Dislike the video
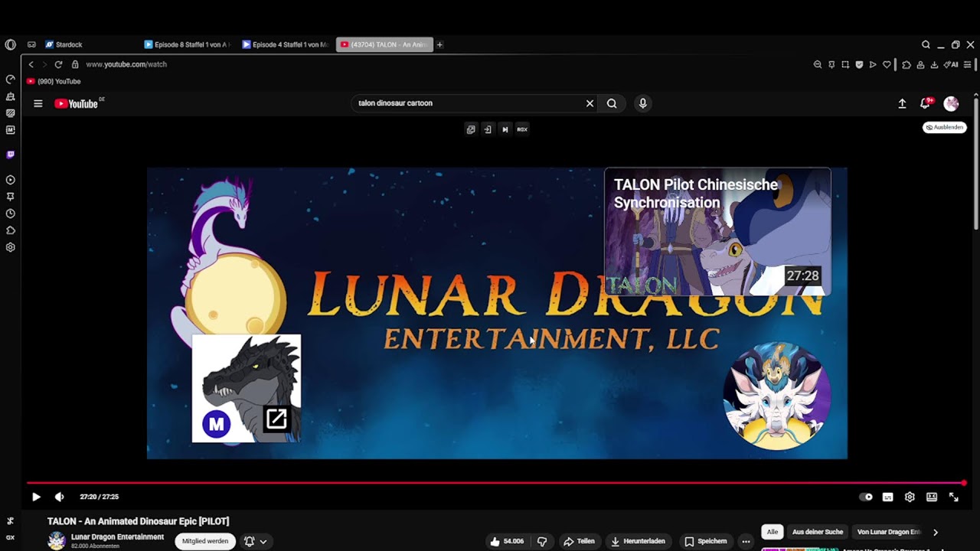Viewport: 980px width, 551px height. tap(542, 541)
